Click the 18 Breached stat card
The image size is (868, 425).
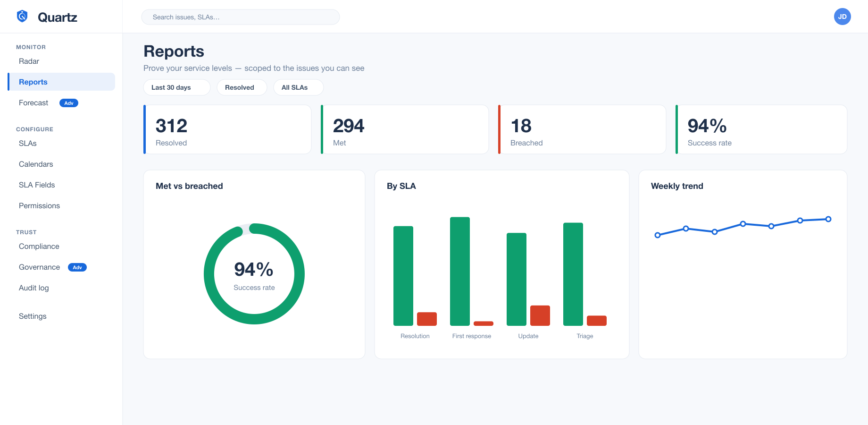(582, 129)
